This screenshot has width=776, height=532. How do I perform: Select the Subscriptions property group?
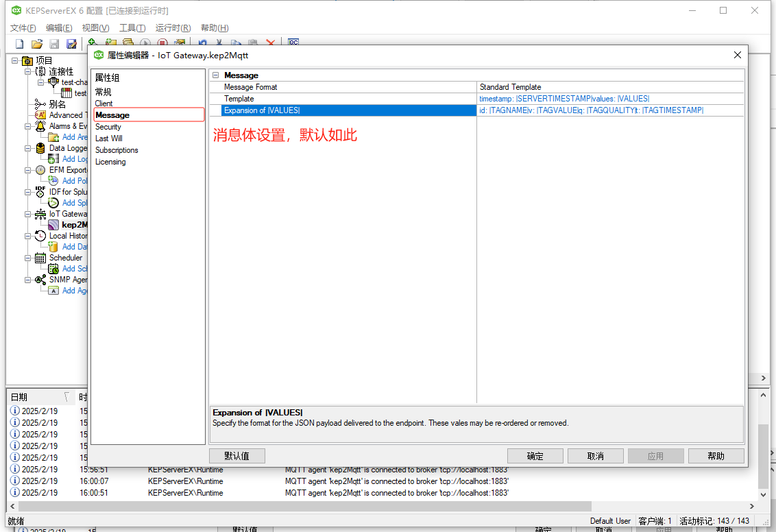117,150
